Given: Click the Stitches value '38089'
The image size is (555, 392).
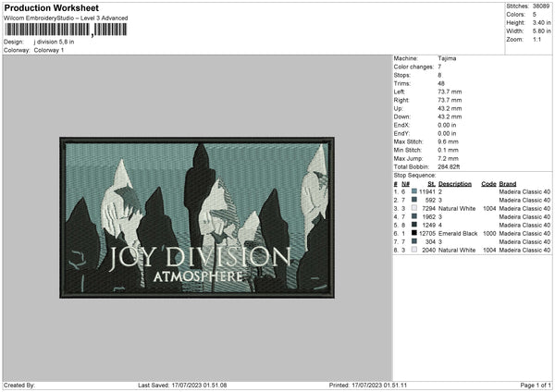Looking at the screenshot, I should point(541,6).
